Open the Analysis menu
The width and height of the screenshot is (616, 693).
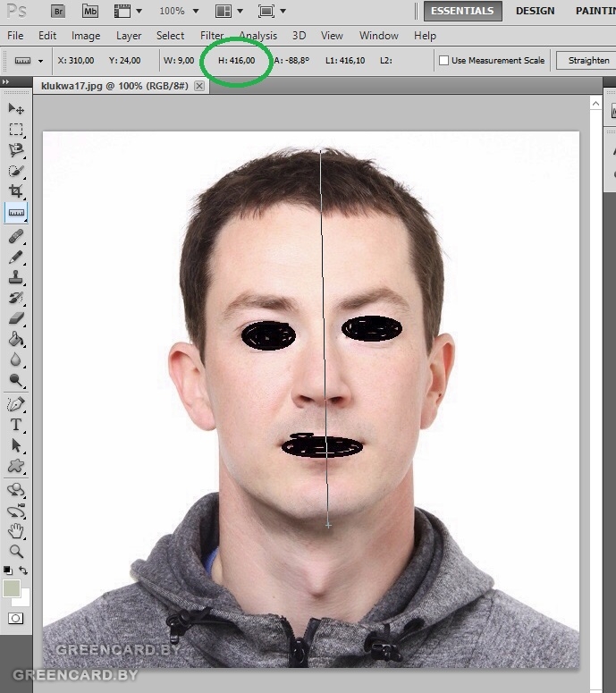click(x=258, y=36)
